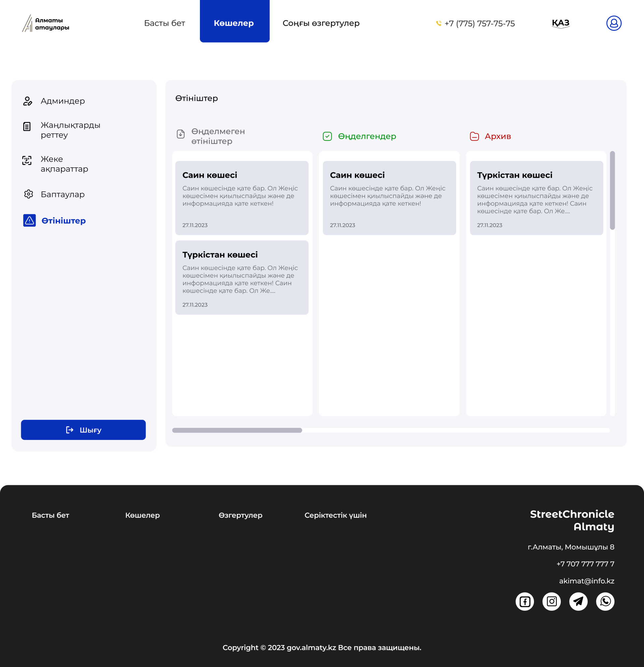Screen dimensions: 644x667
Task: Click the Админдер sidebar icon
Action: coord(28,101)
